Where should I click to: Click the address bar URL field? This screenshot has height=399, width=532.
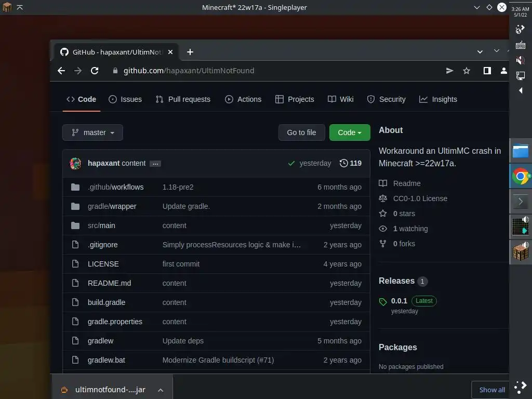point(189,71)
